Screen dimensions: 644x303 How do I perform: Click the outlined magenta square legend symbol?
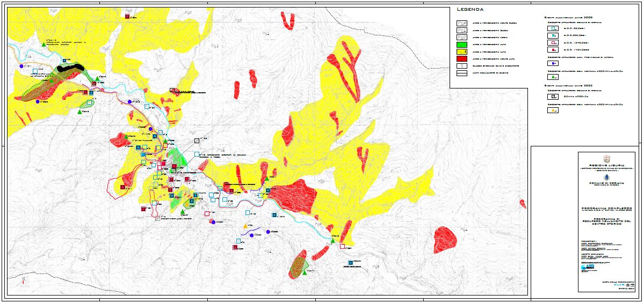tap(553, 42)
